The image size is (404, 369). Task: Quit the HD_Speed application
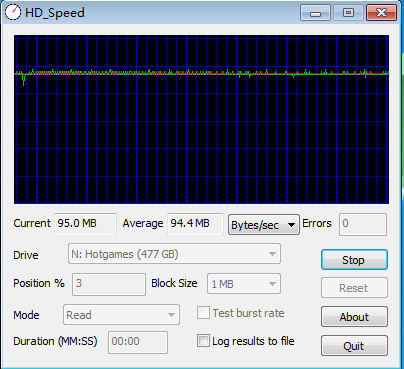click(354, 346)
